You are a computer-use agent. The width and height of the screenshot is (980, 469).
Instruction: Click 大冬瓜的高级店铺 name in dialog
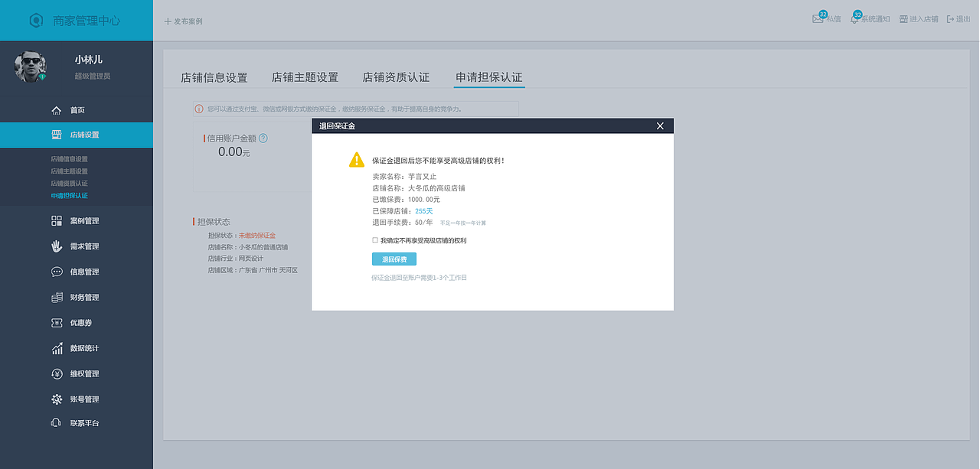pyautogui.click(x=436, y=188)
